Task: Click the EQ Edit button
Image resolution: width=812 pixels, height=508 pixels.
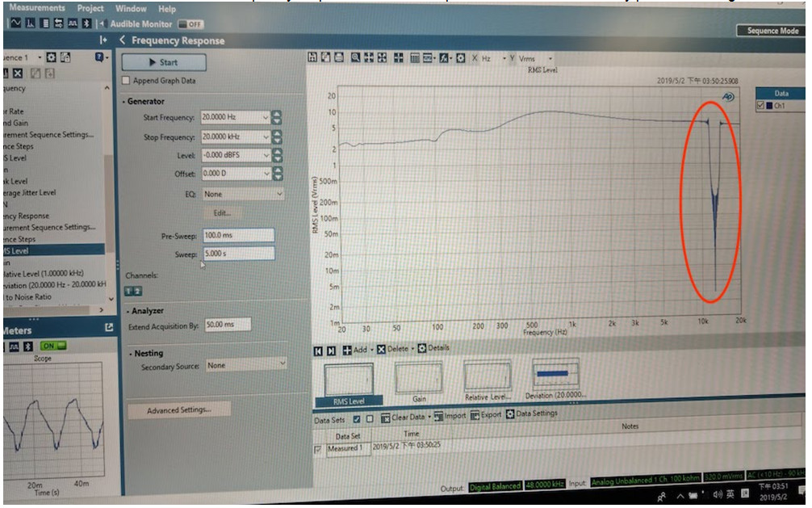Action: 222,213
